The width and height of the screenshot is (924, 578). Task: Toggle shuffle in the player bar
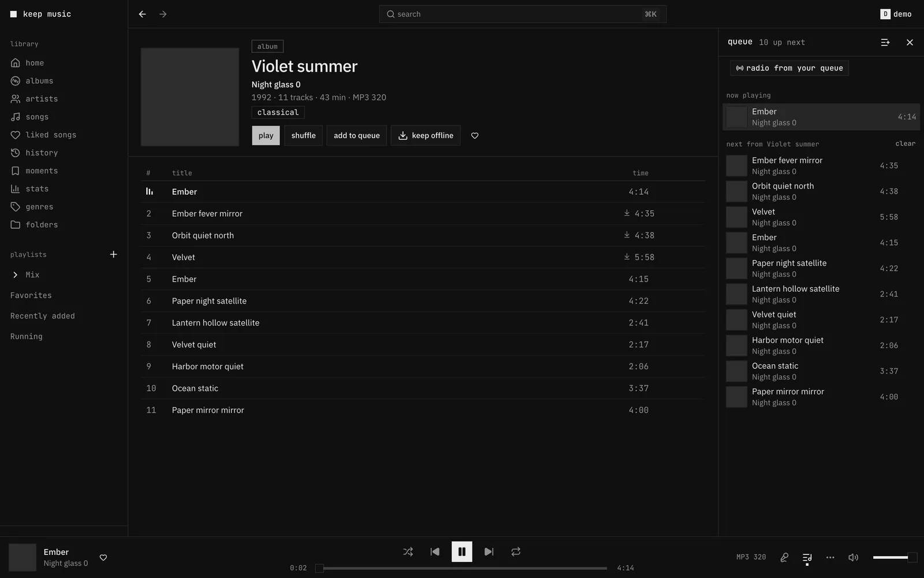pos(408,551)
